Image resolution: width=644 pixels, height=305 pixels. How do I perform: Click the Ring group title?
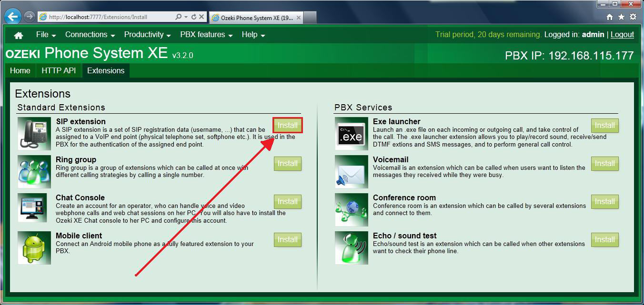coord(76,159)
